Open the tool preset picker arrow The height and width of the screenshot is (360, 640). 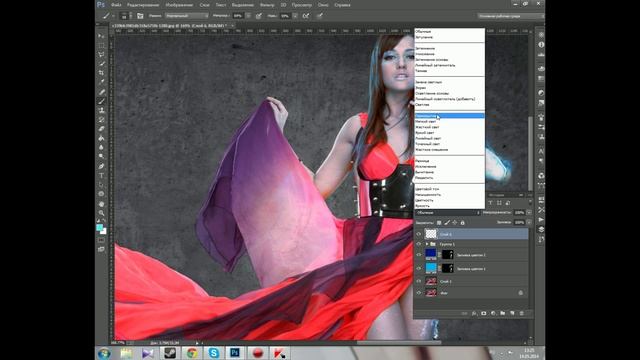[x=113, y=16]
